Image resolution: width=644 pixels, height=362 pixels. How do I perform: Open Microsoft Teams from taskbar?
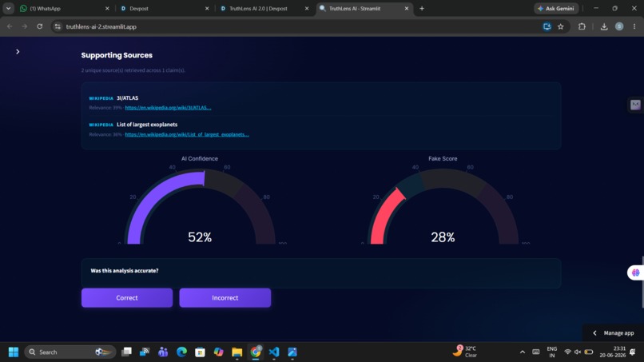pyautogui.click(x=163, y=352)
